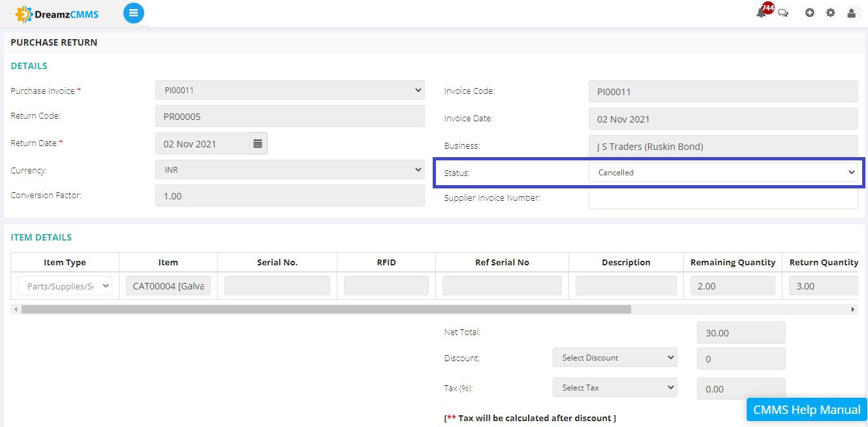The image size is (868, 427).
Task: Click the Item column header
Action: pyautogui.click(x=168, y=262)
